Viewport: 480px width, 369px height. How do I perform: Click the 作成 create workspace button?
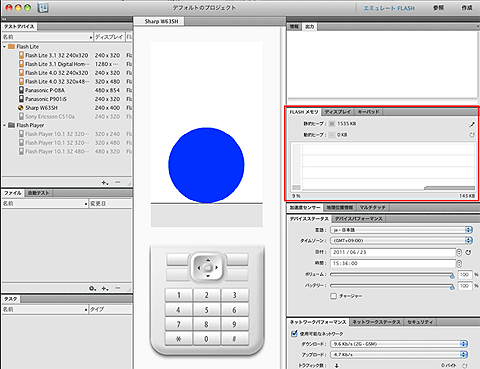(467, 8)
